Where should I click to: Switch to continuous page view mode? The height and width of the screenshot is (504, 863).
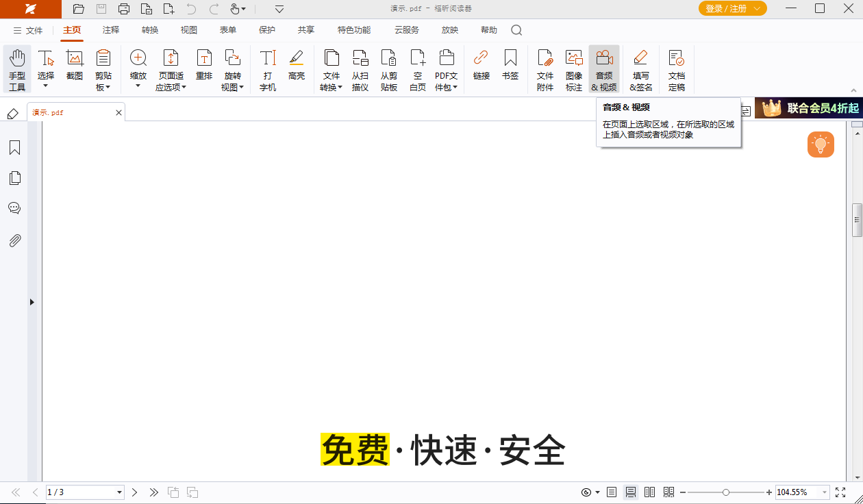pos(631,492)
